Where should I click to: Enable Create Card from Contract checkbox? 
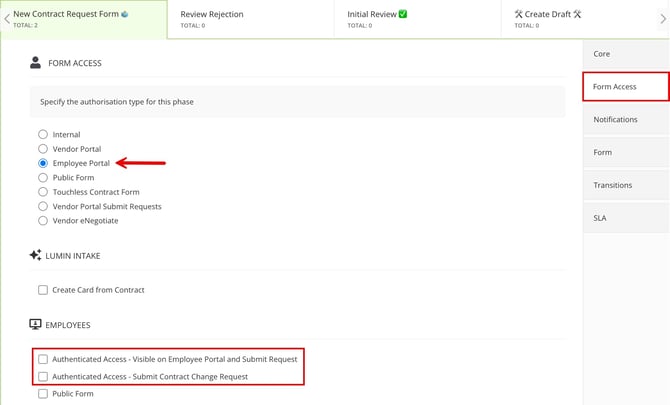(x=43, y=290)
